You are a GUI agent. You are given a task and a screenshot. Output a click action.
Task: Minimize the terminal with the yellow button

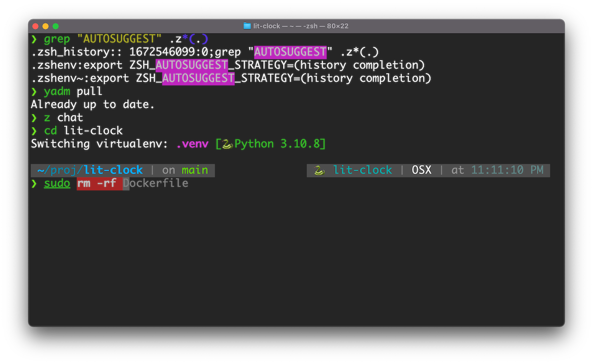click(45, 26)
